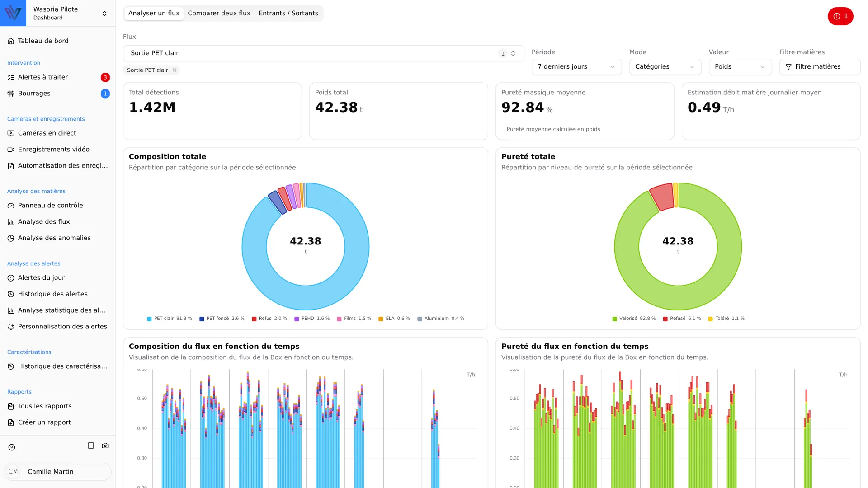Screen dimensions: 868x488
Task: Click the alert circle icon beside Alertes du jour
Action: [11, 278]
